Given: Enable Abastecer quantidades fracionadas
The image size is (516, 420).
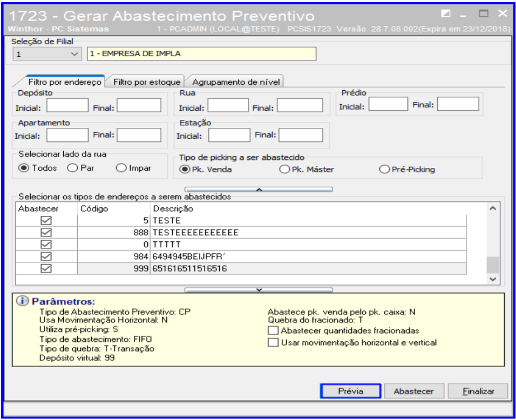Looking at the screenshot, I should click(x=344, y=330).
